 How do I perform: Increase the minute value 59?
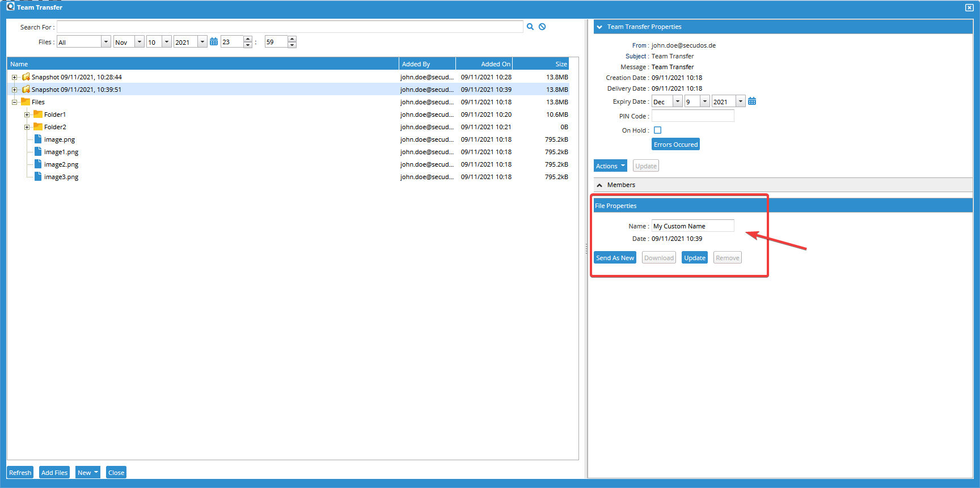point(292,39)
